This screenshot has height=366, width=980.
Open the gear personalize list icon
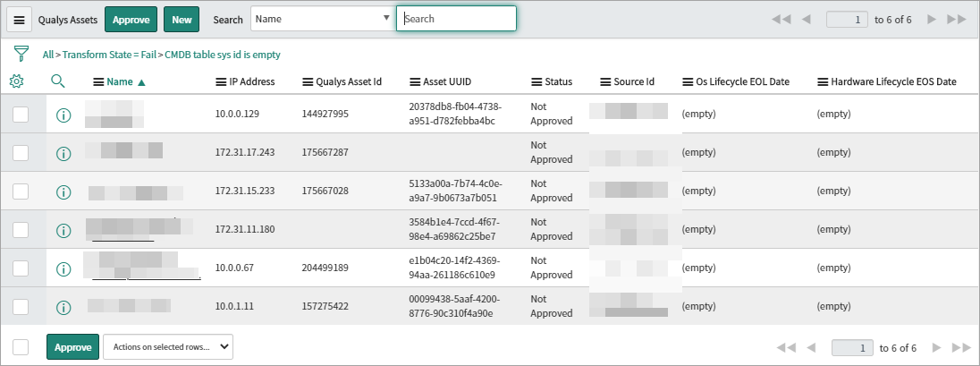(17, 81)
